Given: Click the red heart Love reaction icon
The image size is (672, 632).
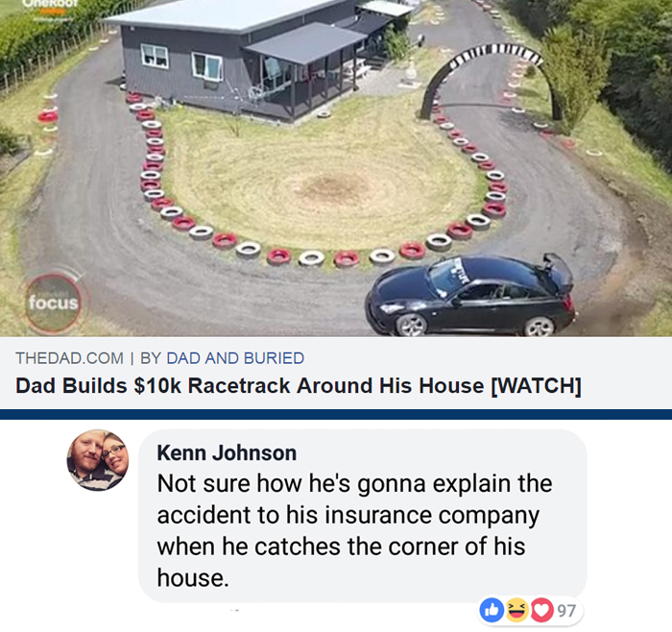Looking at the screenshot, I should (x=541, y=610).
